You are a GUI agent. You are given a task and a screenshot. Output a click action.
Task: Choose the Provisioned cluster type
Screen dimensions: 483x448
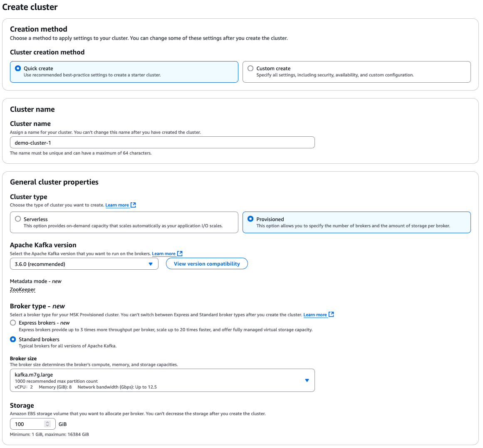point(357,222)
